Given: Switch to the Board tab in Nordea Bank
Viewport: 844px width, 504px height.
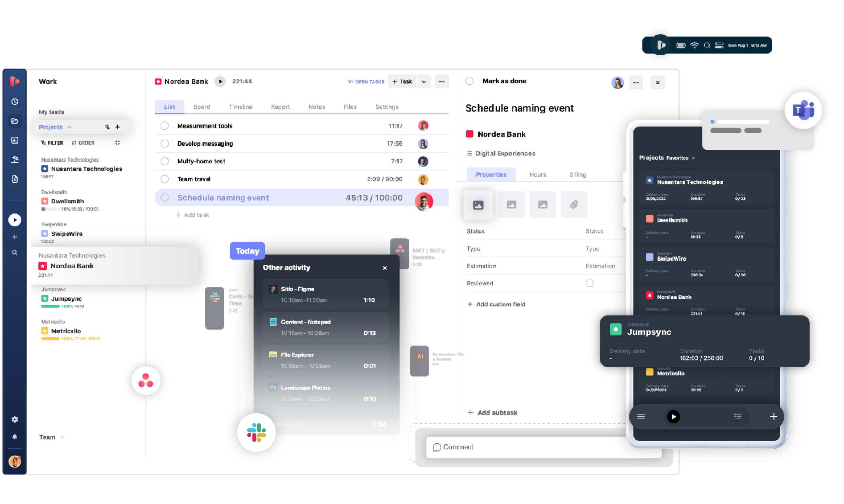Looking at the screenshot, I should tap(201, 107).
